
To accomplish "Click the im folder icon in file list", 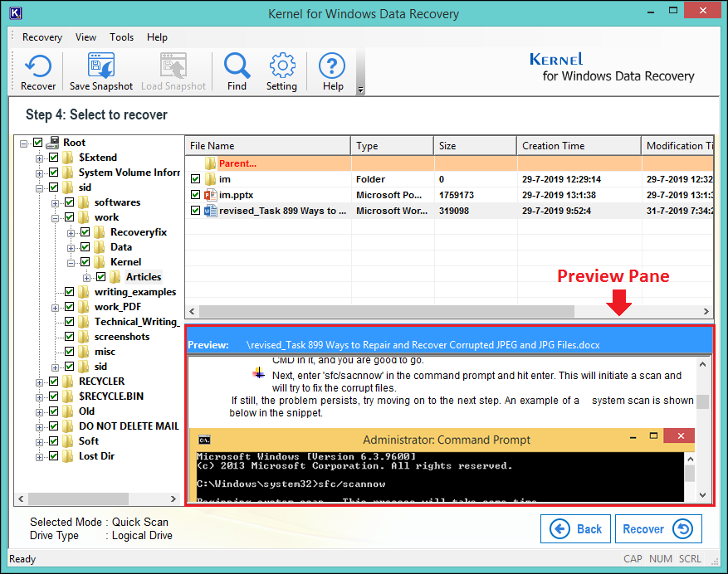I will [210, 179].
